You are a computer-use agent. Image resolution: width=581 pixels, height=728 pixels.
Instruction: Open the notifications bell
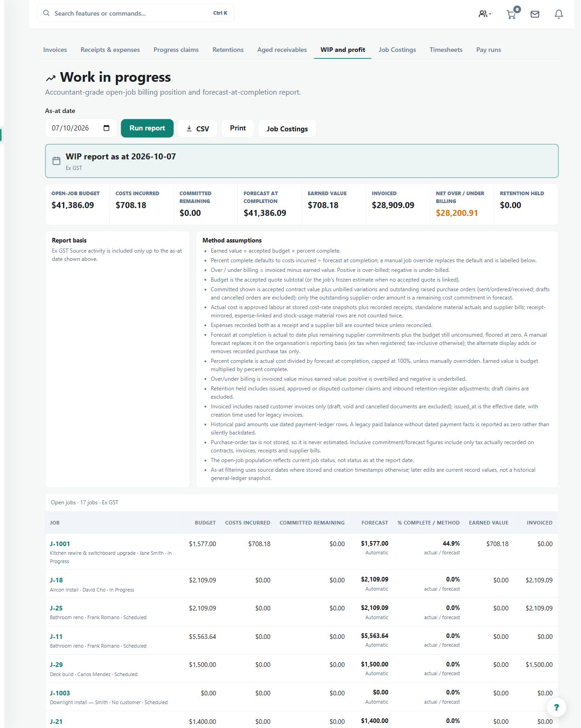559,14
